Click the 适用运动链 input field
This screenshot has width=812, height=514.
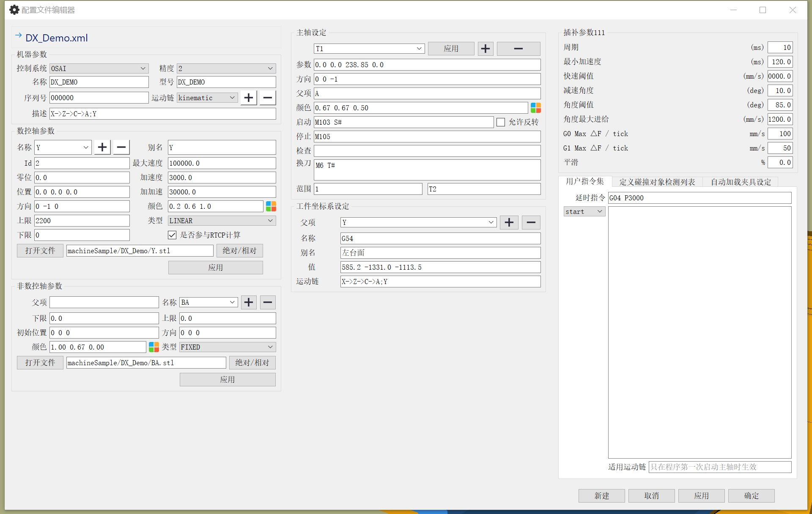pyautogui.click(x=720, y=467)
